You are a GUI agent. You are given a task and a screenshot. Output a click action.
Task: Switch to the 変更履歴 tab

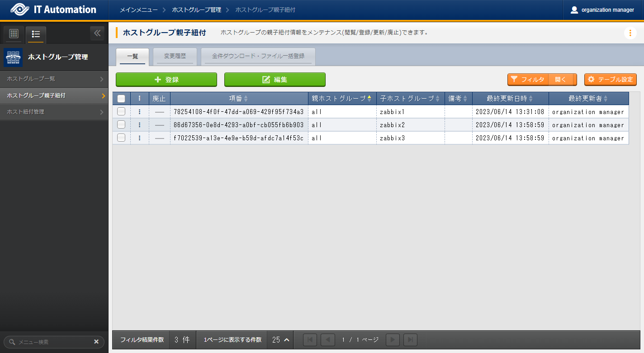click(x=175, y=57)
